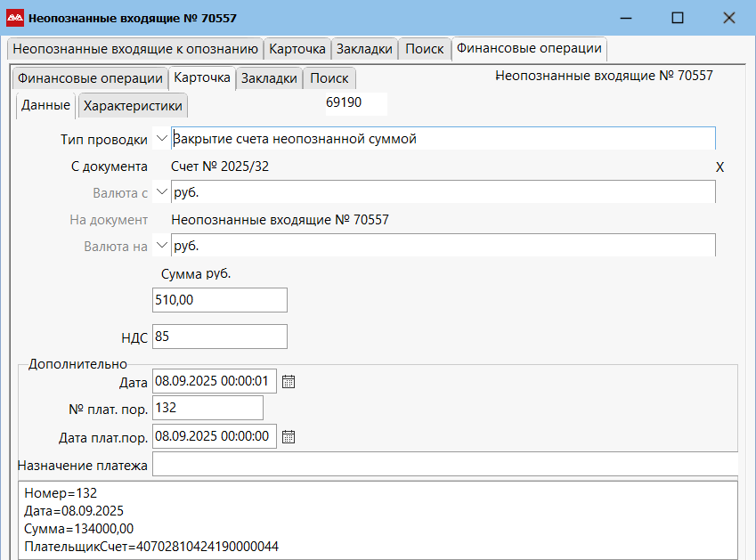Open the inner Поиск tab
The width and height of the screenshot is (756, 560).
[x=329, y=78]
